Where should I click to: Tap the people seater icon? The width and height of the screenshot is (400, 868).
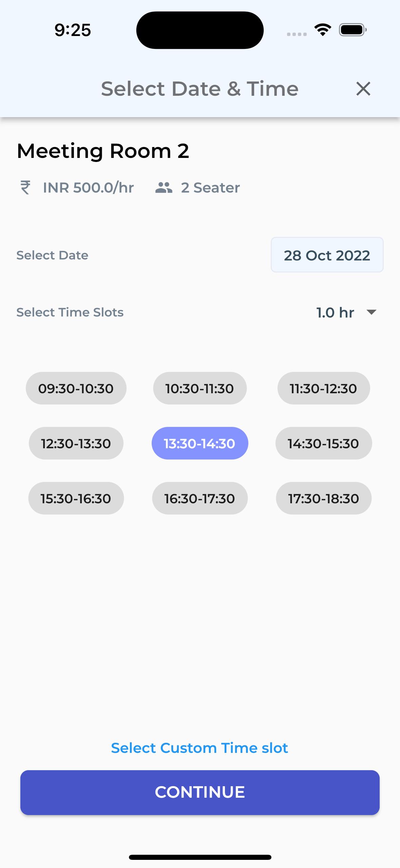pyautogui.click(x=164, y=187)
